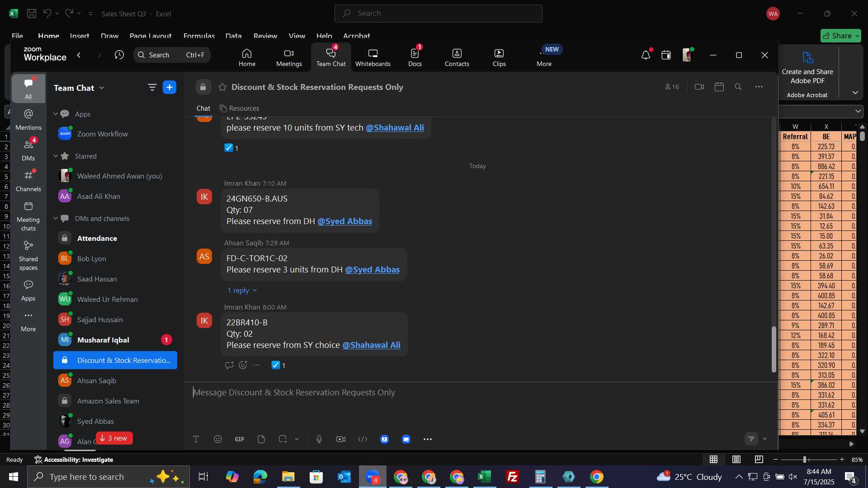The image size is (868, 488).
Task: Jump to the 3 new messages
Action: 114,438
